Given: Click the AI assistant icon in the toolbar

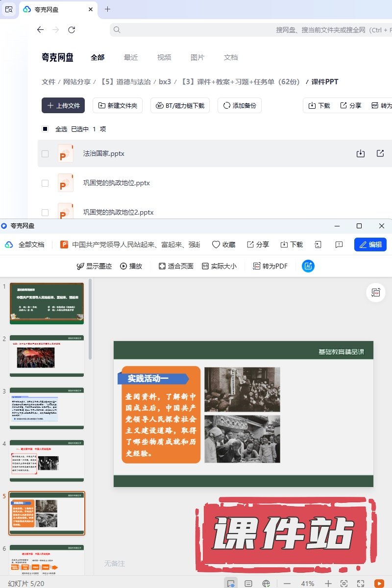Looking at the screenshot, I should click(308, 266).
